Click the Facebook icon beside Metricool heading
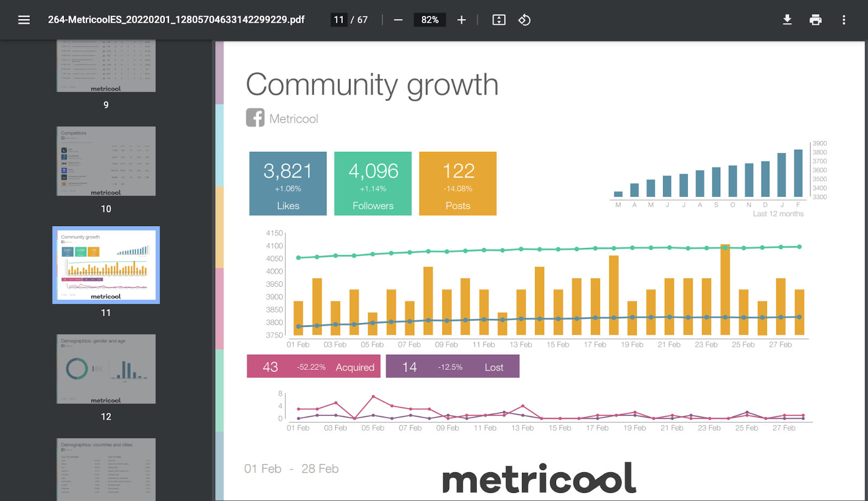868x501 pixels. tap(254, 118)
